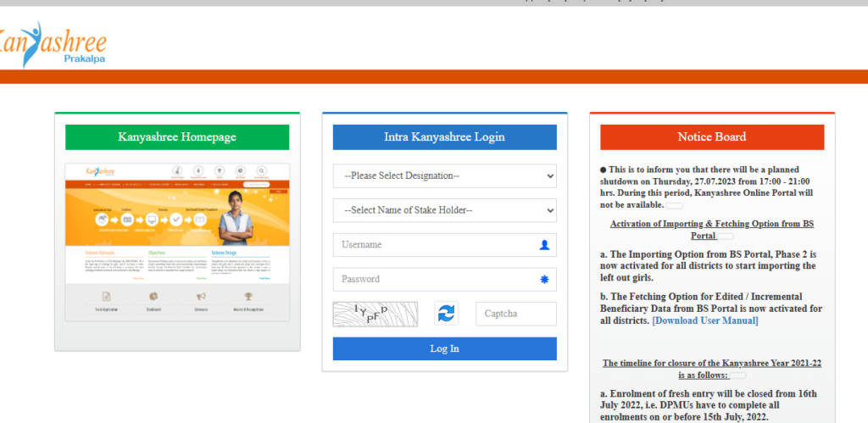Focus the Captcha text field
This screenshot has height=423, width=868.
[516, 314]
